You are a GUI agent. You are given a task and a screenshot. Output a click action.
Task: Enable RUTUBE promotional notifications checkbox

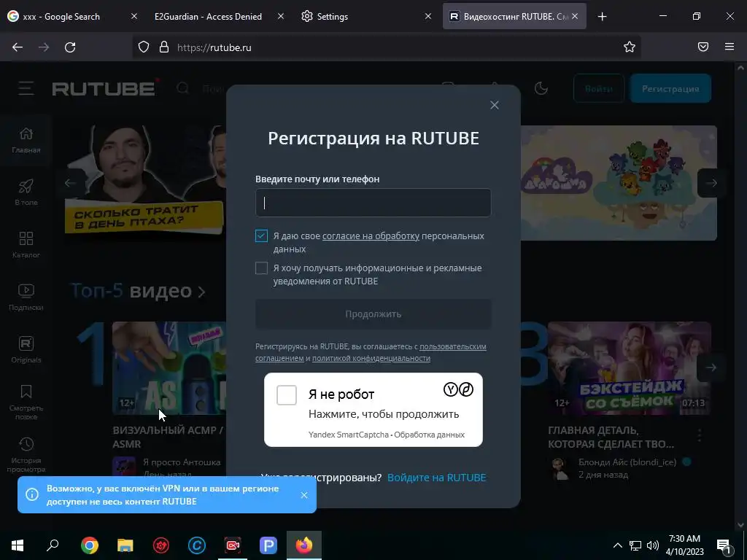[x=262, y=268]
